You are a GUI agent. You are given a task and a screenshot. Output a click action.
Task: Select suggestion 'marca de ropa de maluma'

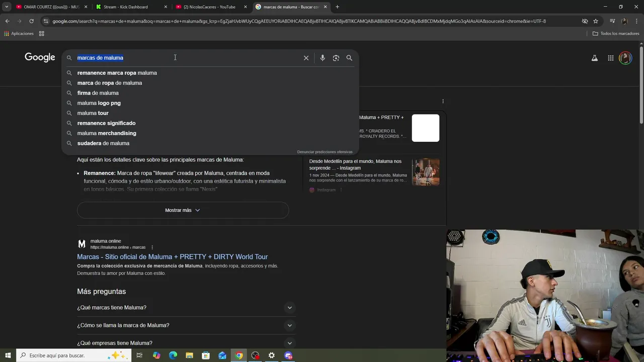coord(109,83)
